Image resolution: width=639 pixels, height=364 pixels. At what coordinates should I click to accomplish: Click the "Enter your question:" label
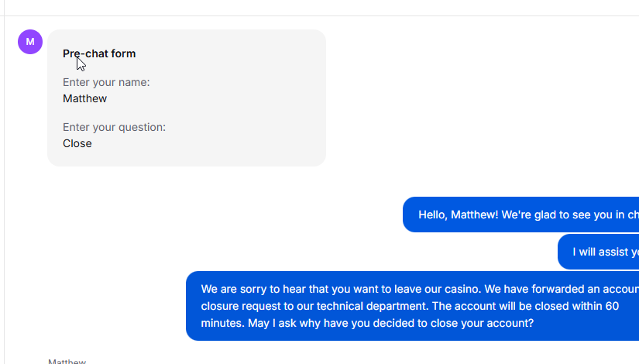pyautogui.click(x=114, y=127)
